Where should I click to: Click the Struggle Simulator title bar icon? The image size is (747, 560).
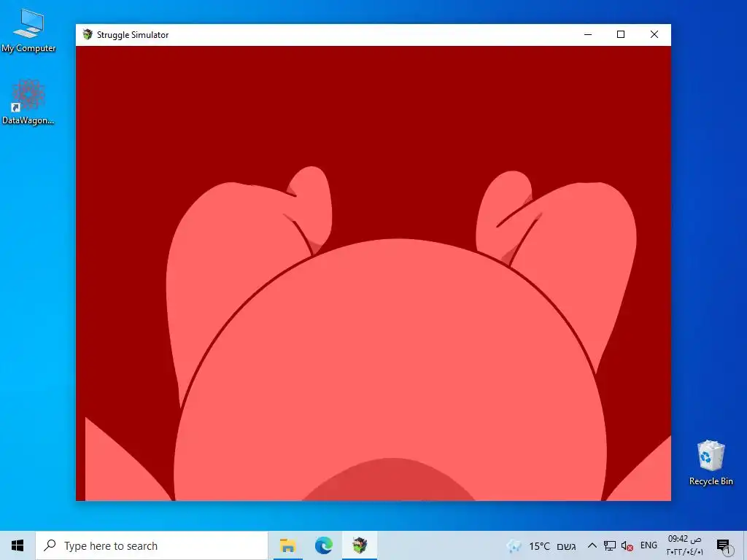[x=88, y=34]
